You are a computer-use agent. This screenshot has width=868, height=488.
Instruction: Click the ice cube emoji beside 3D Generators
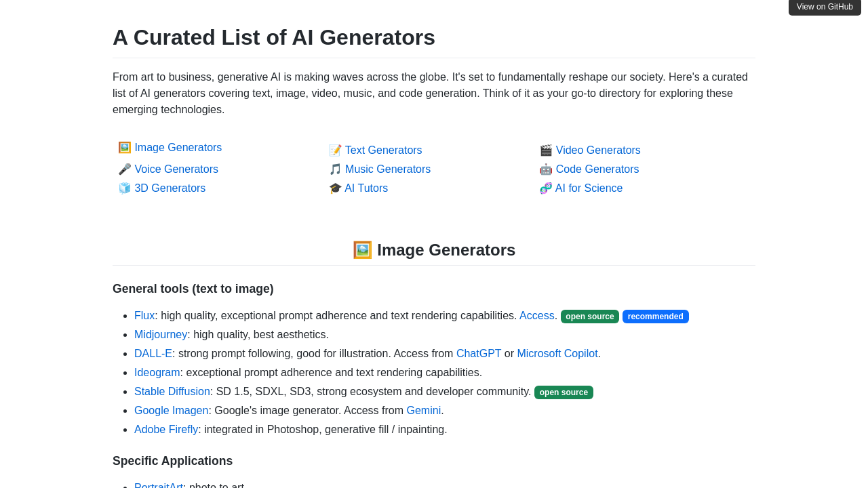pos(125,188)
